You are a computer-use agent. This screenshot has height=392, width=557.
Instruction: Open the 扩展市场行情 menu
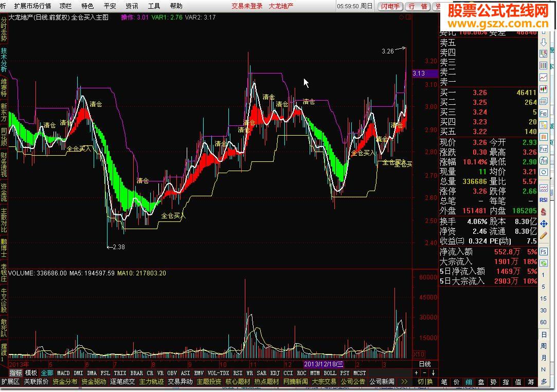(x=33, y=6)
